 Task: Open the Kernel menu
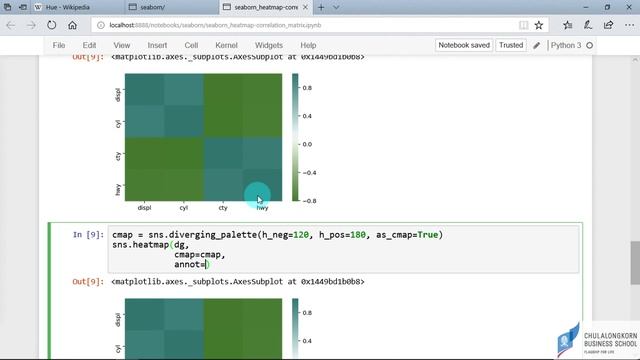226,45
